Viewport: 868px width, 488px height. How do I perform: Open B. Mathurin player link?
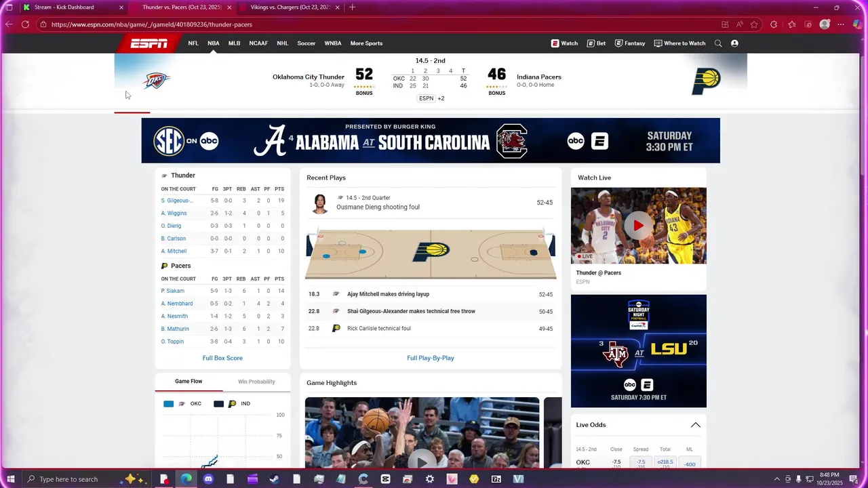[175, 329]
